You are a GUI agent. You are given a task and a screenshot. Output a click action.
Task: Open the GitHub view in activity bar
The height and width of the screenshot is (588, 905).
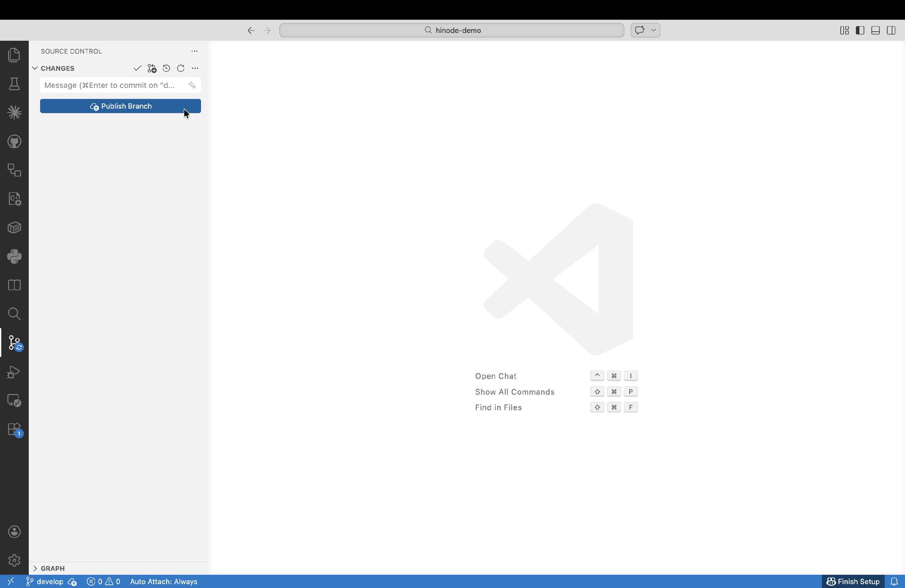[x=14, y=142]
